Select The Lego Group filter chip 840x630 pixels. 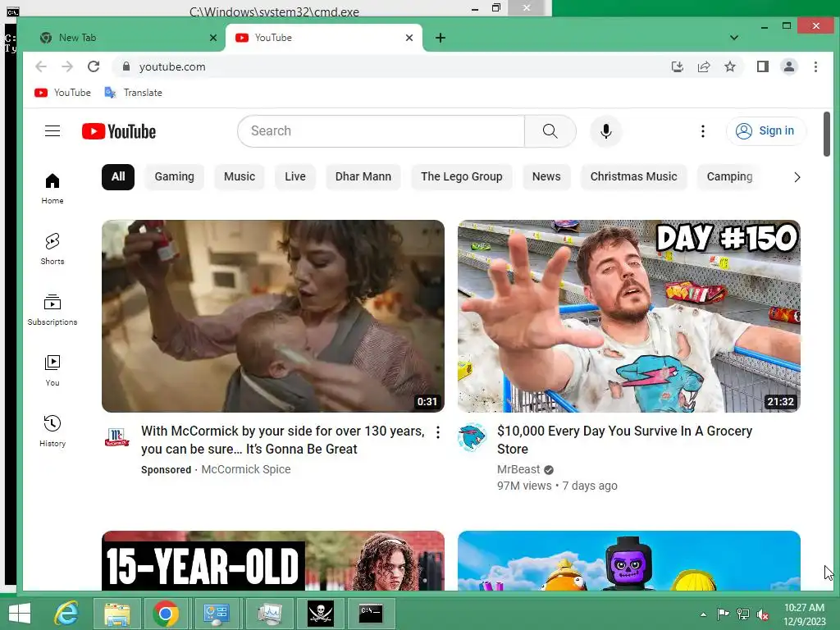pyautogui.click(x=462, y=177)
